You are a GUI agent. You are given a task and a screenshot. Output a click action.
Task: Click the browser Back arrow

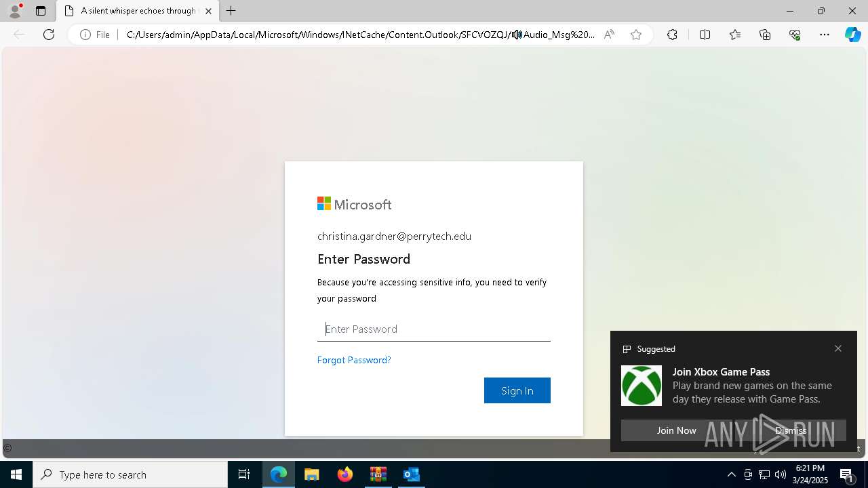(x=19, y=35)
